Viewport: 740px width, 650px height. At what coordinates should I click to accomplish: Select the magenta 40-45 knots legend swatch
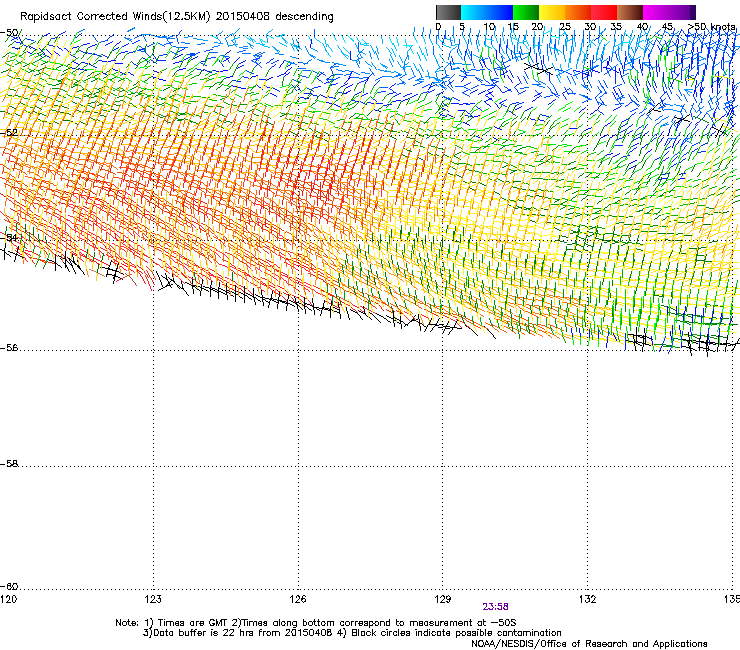click(x=656, y=12)
